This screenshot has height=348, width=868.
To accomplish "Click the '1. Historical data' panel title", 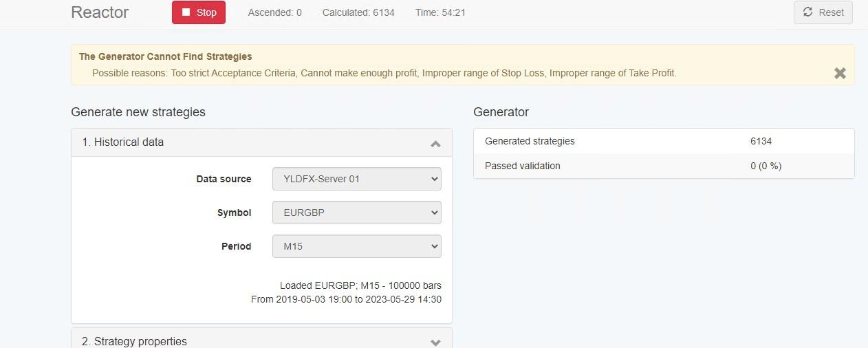I will (123, 142).
